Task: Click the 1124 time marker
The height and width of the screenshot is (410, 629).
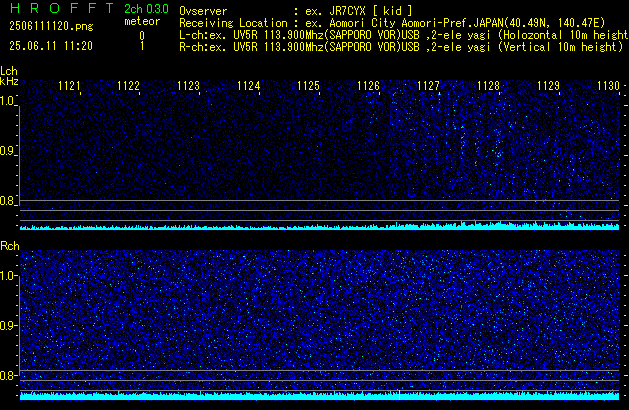Action: (x=249, y=86)
